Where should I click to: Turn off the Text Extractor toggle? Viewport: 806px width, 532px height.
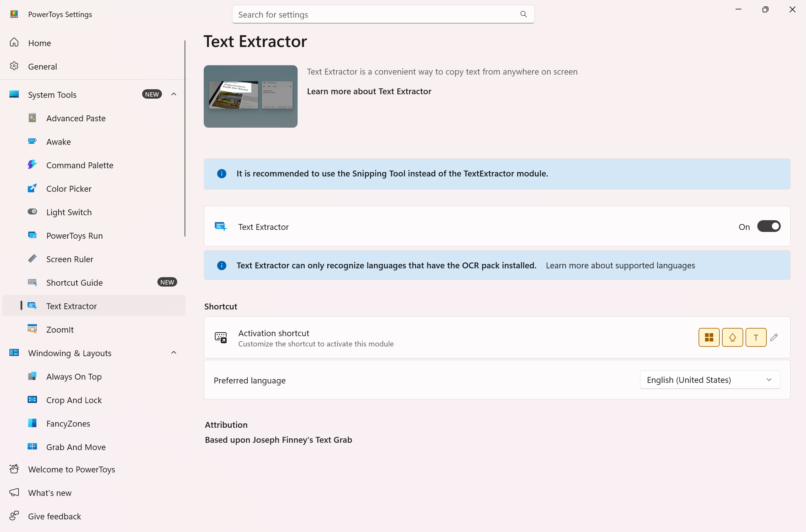769,226
